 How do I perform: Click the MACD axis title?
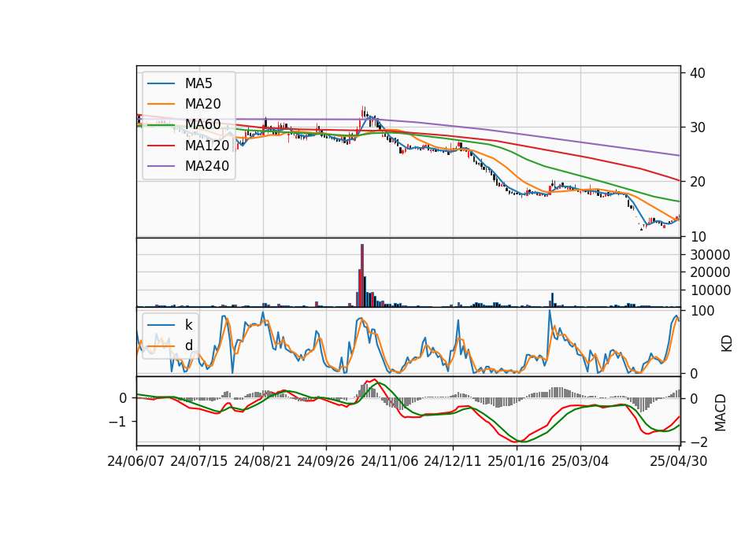(x=721, y=412)
